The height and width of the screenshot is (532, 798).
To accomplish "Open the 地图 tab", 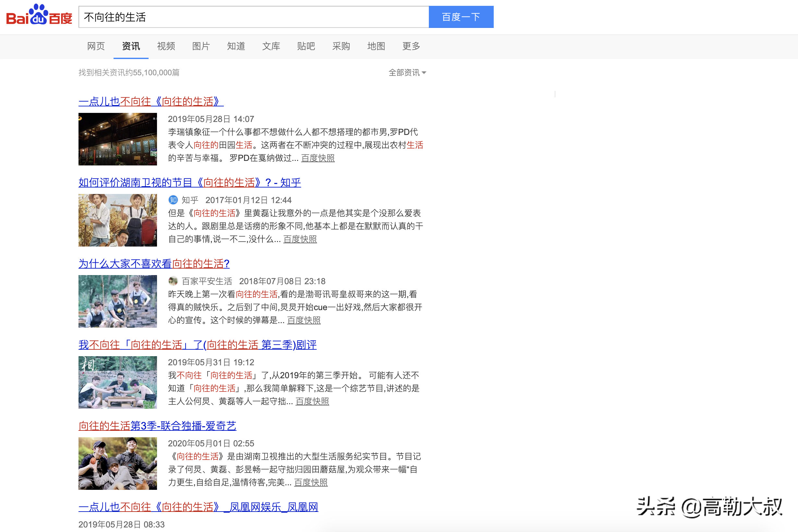I will point(376,46).
